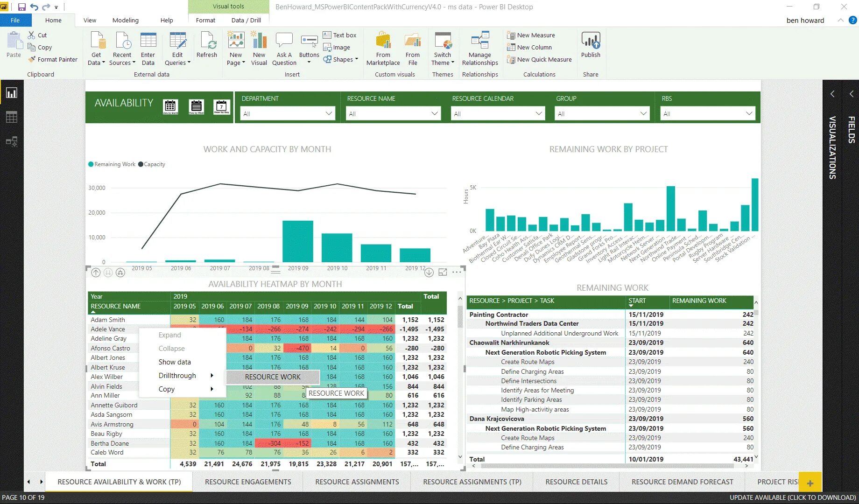The image size is (859, 504).
Task: Click the Format Painter tool
Action: (x=53, y=59)
